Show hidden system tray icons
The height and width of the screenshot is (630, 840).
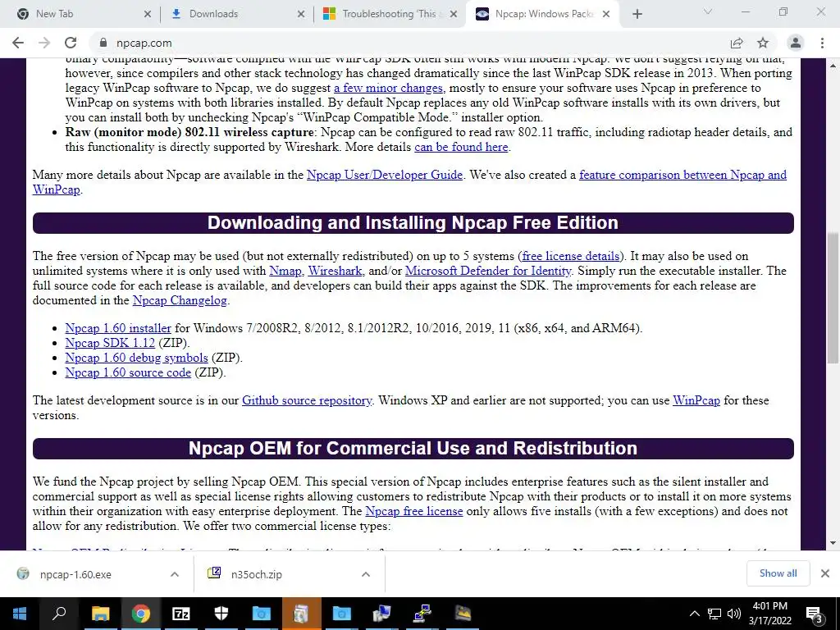coord(694,614)
